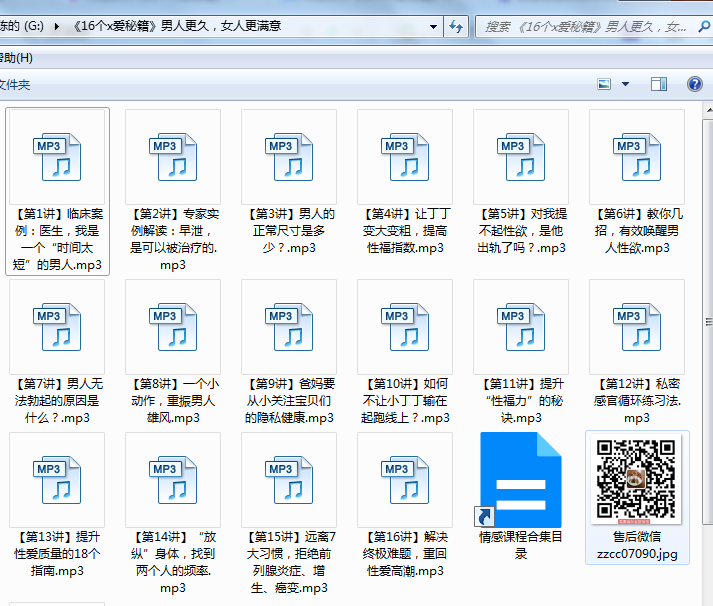This screenshot has height=606, width=713.
Task: Click filename text 【第4讲】让丁丁变大变粗
Action: tap(405, 231)
